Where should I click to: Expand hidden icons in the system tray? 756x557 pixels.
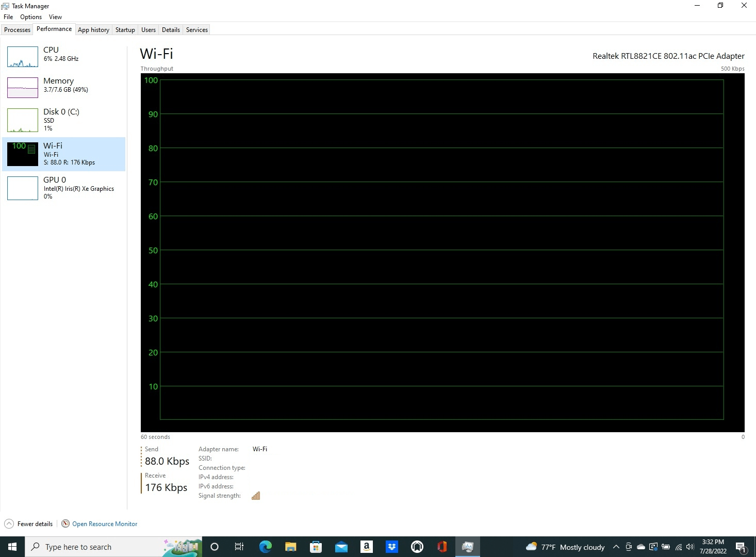(x=616, y=547)
